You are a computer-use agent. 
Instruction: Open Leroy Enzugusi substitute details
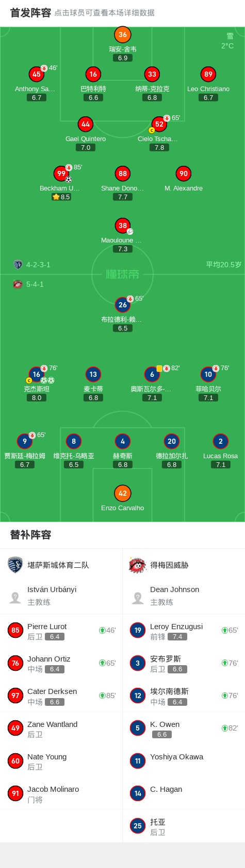[x=184, y=630]
